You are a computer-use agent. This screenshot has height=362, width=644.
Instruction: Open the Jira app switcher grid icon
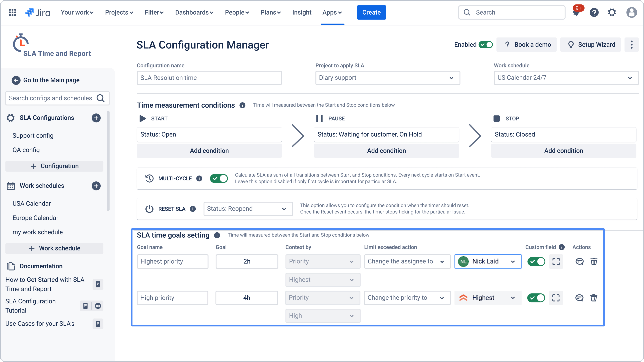12,13
